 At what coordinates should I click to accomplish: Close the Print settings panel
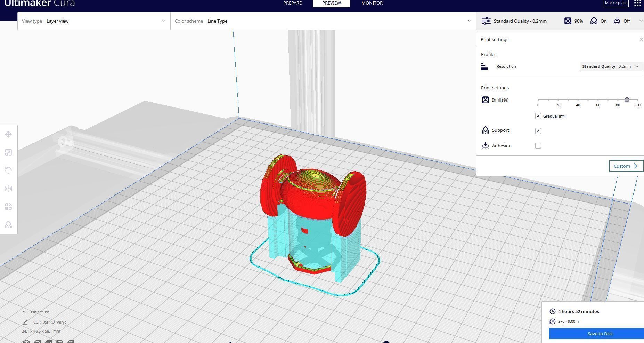pyautogui.click(x=642, y=40)
